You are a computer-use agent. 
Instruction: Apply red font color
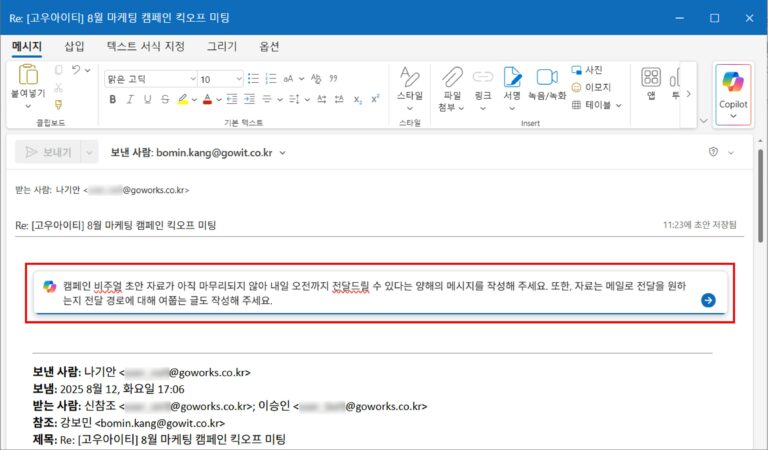pos(207,99)
